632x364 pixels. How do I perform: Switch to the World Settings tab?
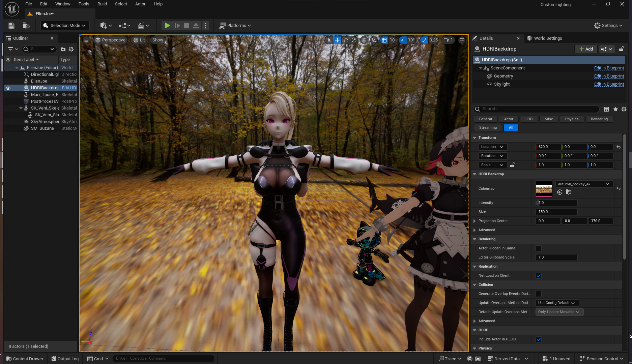click(x=545, y=38)
